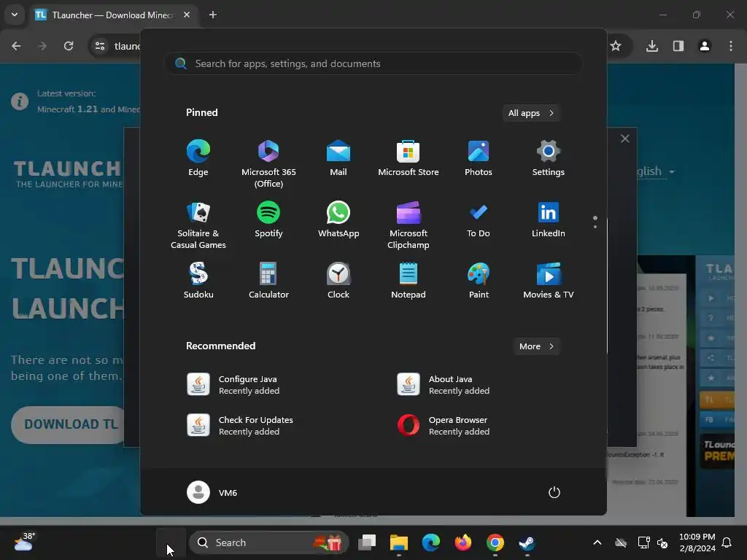
Task: Open Chrome three-dot menu
Action: point(731,46)
